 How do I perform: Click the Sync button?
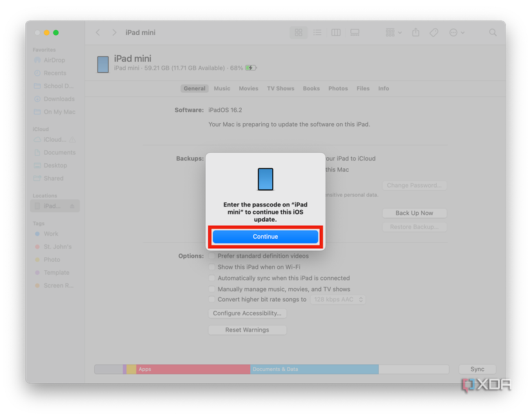477,370
